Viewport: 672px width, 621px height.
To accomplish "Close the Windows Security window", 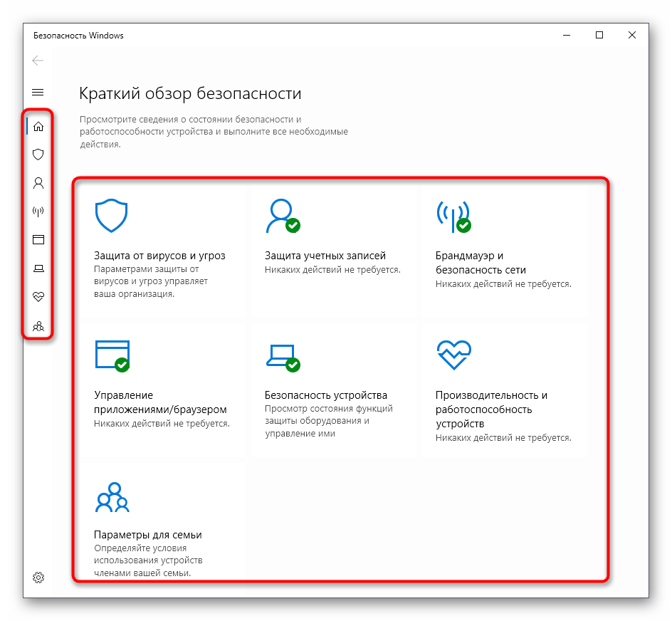I will [631, 35].
